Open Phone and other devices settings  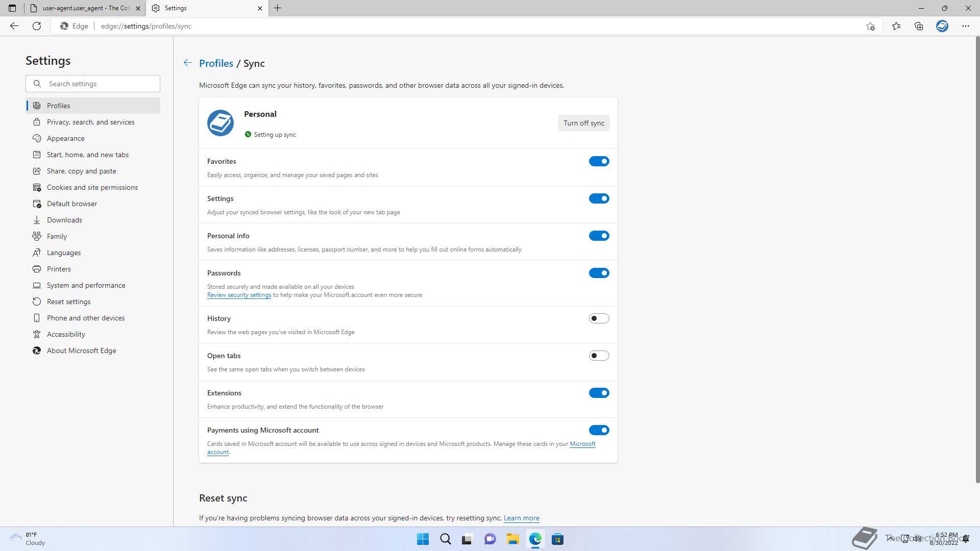click(93, 318)
